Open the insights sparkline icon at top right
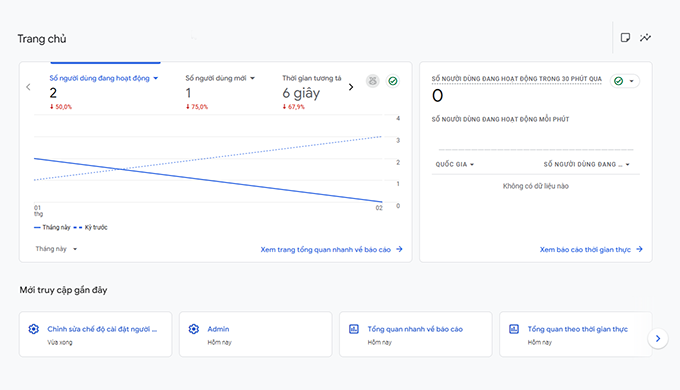This screenshot has width=680, height=390. (x=645, y=38)
